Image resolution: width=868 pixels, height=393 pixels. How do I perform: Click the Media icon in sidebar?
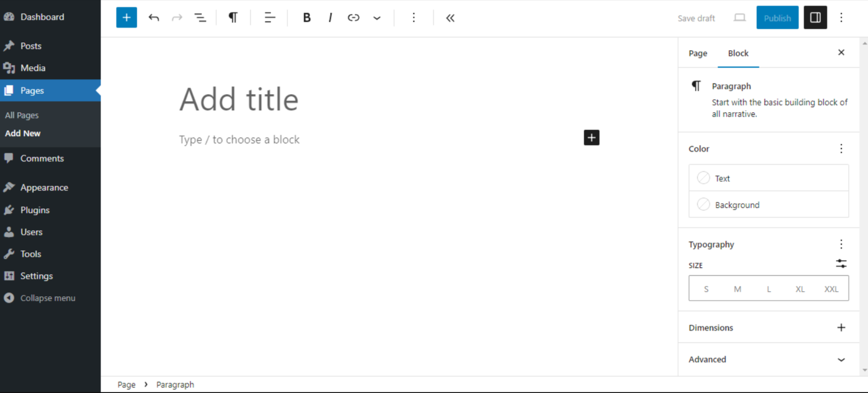[x=9, y=68]
